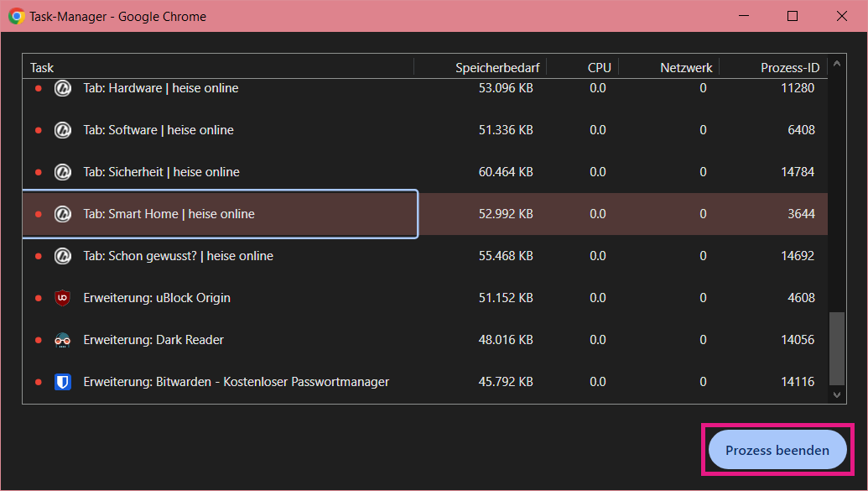Click the Bitwarden shield icon
The width and height of the screenshot is (868, 491).
(x=62, y=382)
